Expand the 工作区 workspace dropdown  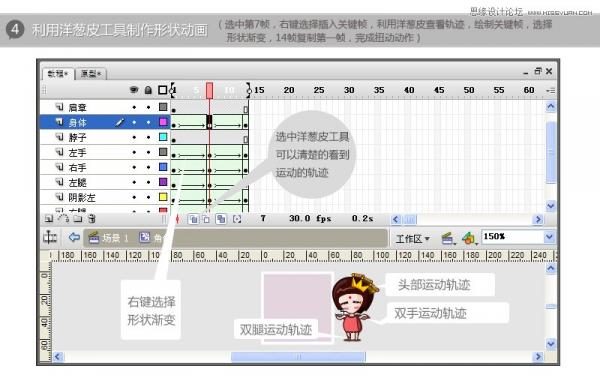pos(412,239)
